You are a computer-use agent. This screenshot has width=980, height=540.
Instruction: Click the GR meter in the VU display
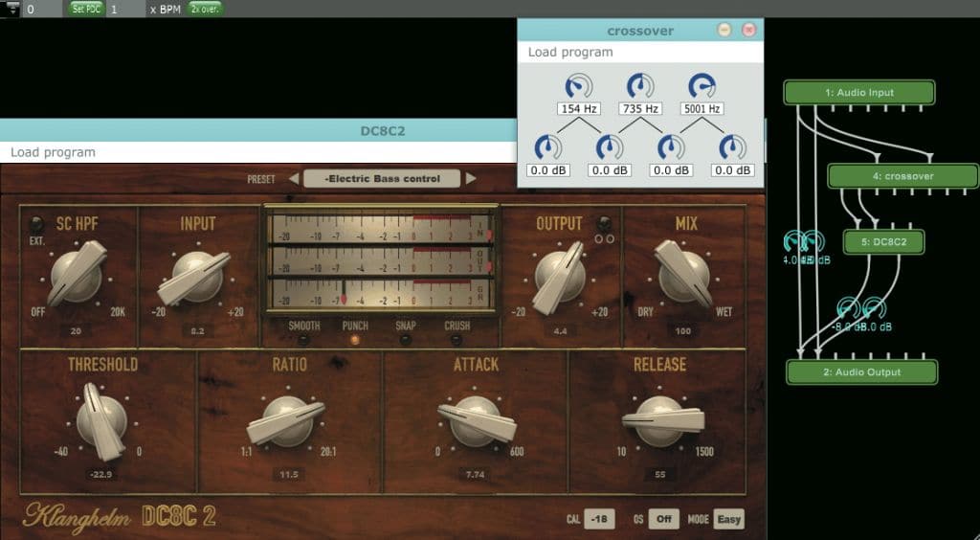[x=381, y=293]
